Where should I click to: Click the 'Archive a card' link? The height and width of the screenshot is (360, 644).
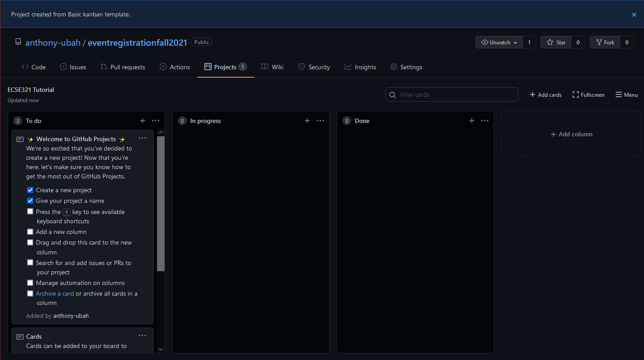click(x=55, y=293)
